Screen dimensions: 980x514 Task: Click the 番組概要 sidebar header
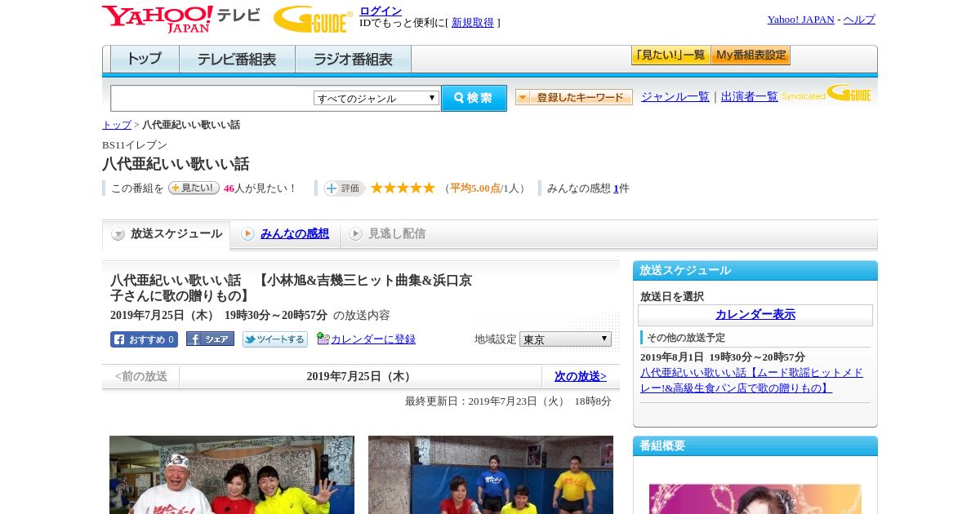point(755,445)
